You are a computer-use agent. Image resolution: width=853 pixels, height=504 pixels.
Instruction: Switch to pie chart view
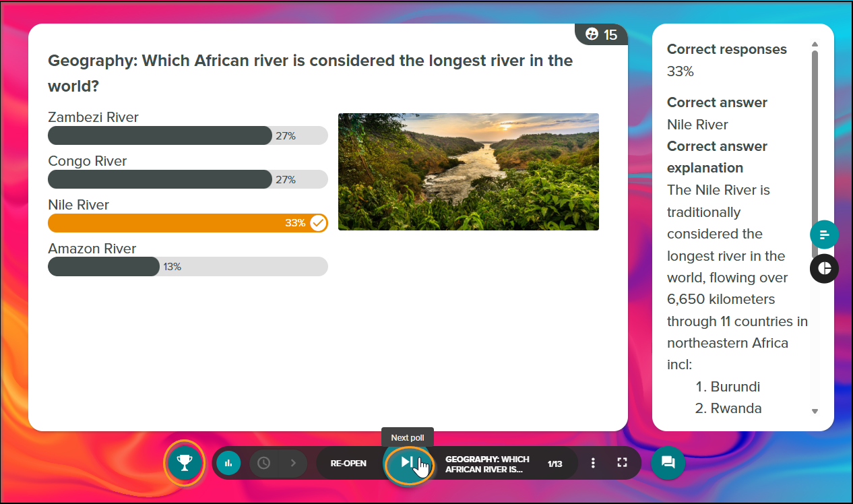tap(824, 268)
